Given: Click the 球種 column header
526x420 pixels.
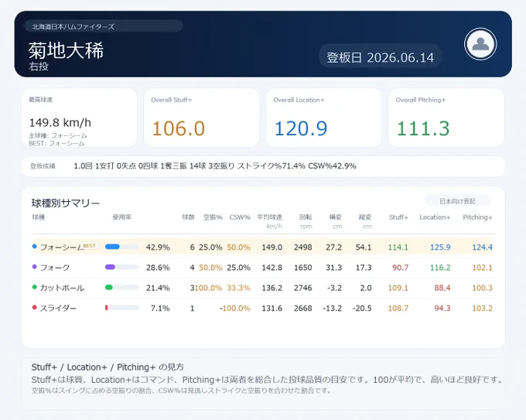Looking at the screenshot, I should (39, 217).
